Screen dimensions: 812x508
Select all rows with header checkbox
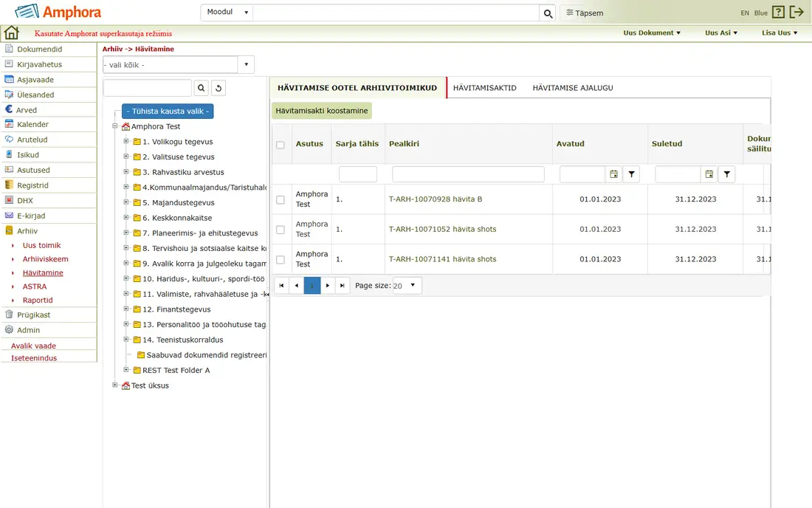point(281,145)
